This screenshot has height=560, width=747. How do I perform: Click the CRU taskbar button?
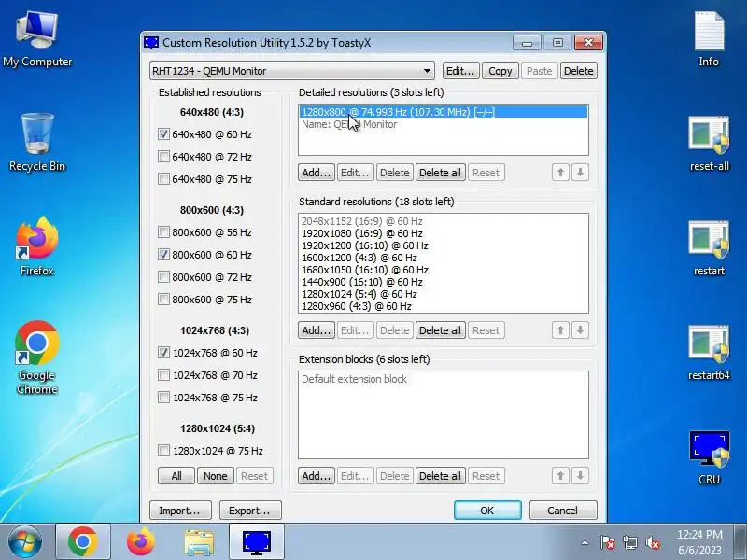[256, 541]
